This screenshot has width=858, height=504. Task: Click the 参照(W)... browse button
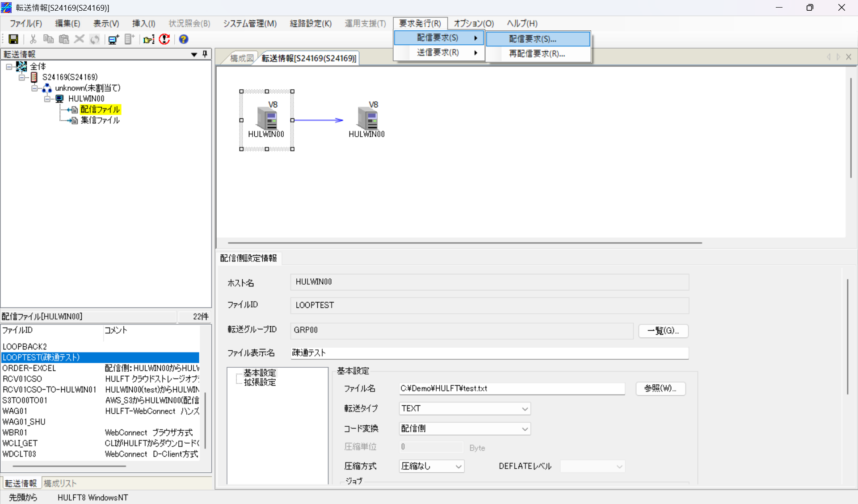(660, 388)
